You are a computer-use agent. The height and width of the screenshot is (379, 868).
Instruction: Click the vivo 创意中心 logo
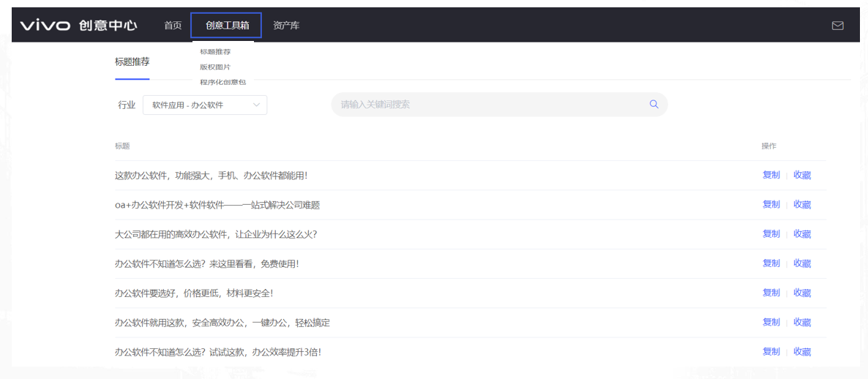point(78,26)
